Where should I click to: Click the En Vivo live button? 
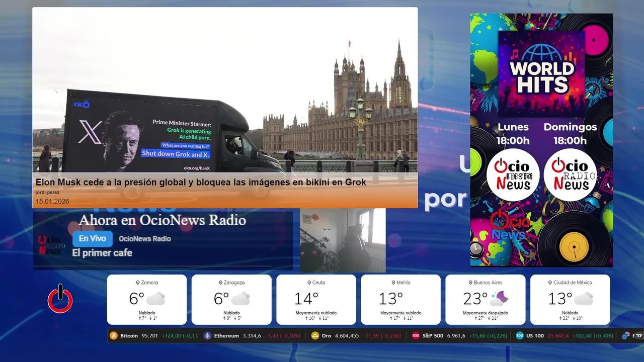92,239
